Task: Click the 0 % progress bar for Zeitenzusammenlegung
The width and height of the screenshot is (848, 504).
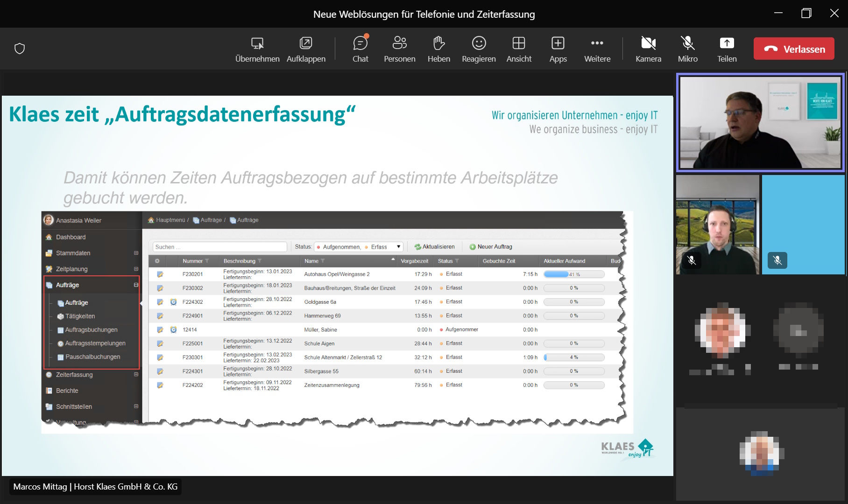Action: (574, 385)
